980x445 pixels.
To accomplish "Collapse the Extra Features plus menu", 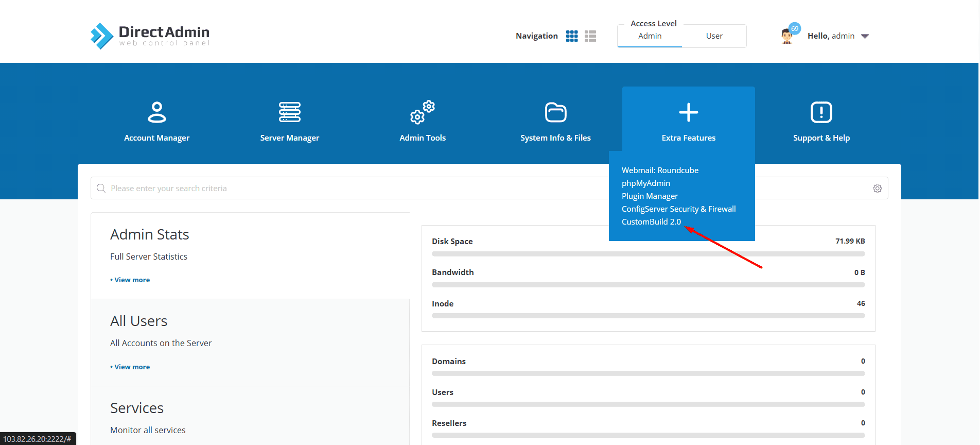I will (x=688, y=112).
